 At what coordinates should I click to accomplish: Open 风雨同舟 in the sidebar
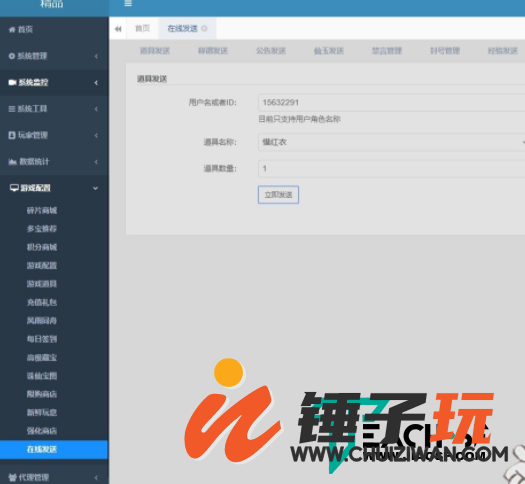click(x=42, y=321)
